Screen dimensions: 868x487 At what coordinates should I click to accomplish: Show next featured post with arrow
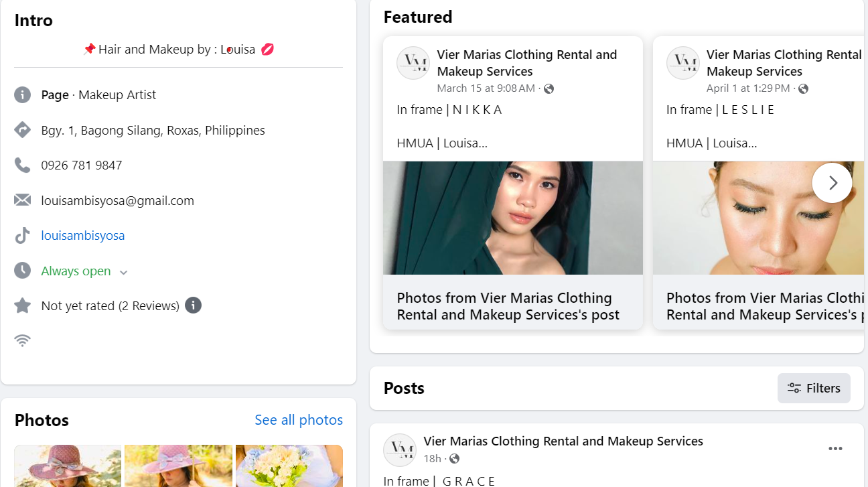click(832, 183)
